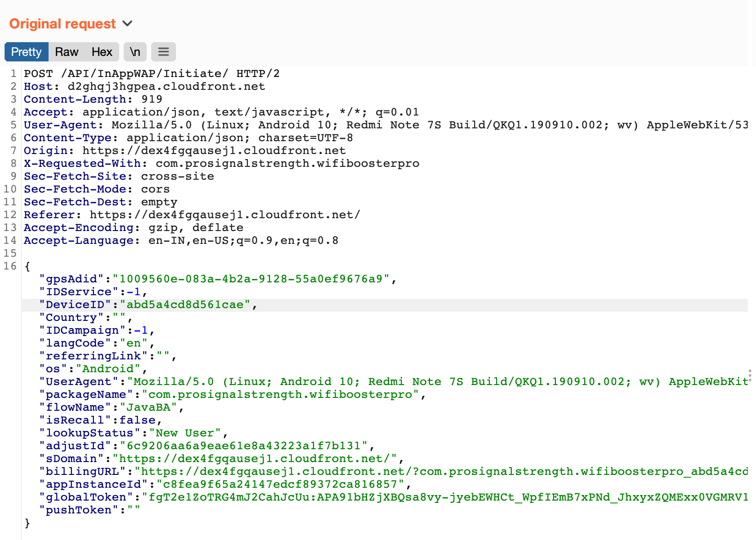The height and width of the screenshot is (540, 756).
Task: Click the POST request line
Action: click(151, 74)
